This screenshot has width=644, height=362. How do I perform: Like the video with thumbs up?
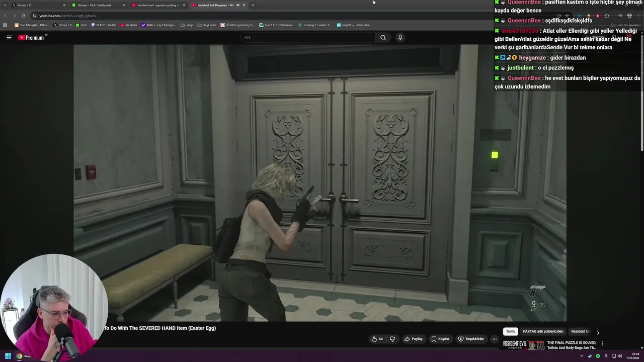[377, 339]
